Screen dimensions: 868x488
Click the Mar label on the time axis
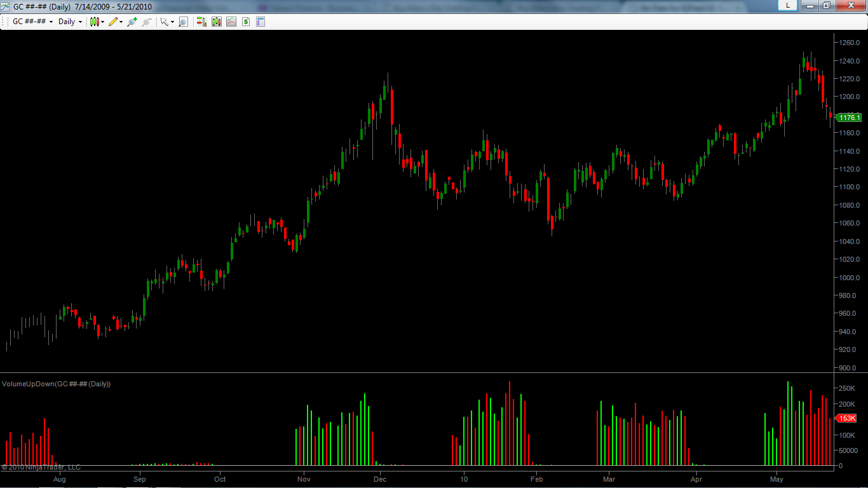pos(609,479)
